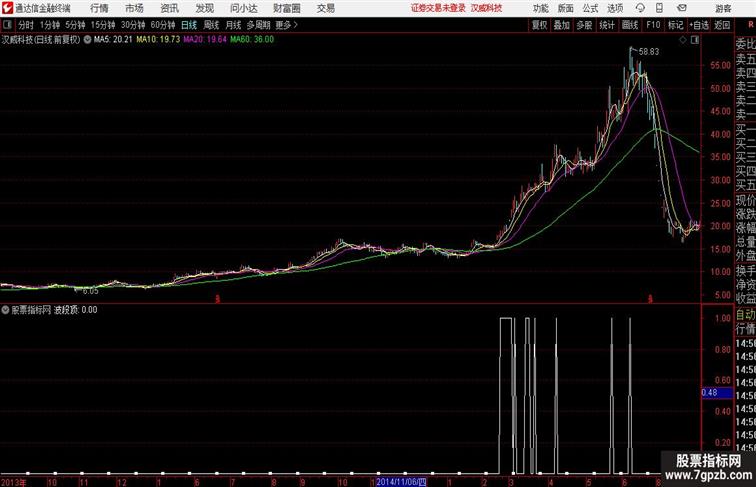Image resolution: width=756 pixels, height=487 pixels.
Task: Click the 画线 drawing button
Action: (x=630, y=25)
